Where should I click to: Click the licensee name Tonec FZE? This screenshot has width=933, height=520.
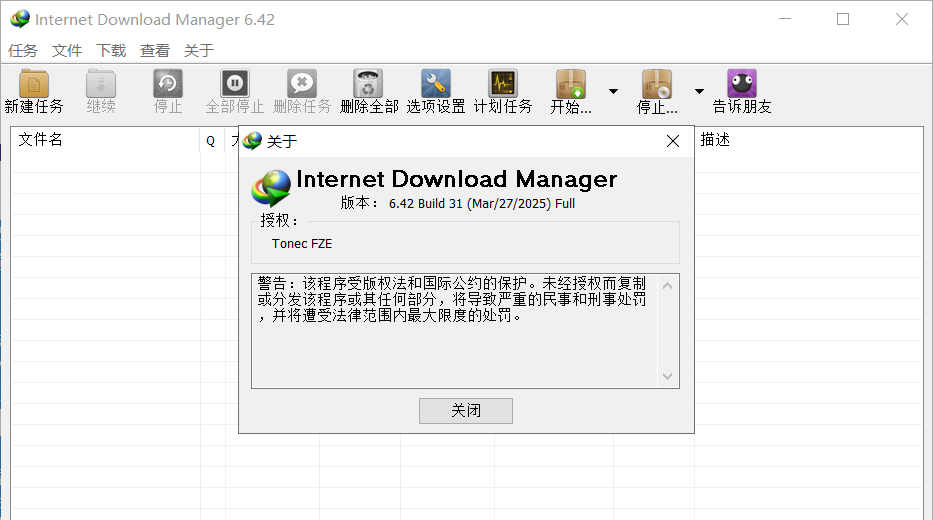(302, 243)
